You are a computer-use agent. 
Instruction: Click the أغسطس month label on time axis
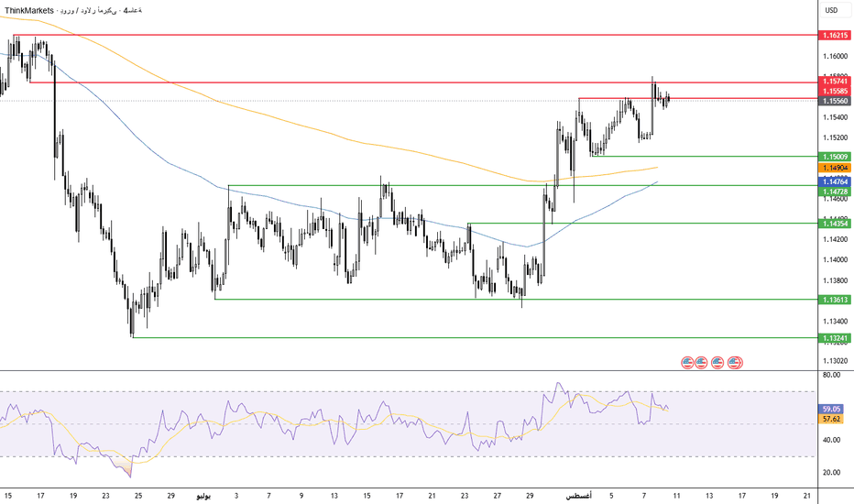click(578, 496)
